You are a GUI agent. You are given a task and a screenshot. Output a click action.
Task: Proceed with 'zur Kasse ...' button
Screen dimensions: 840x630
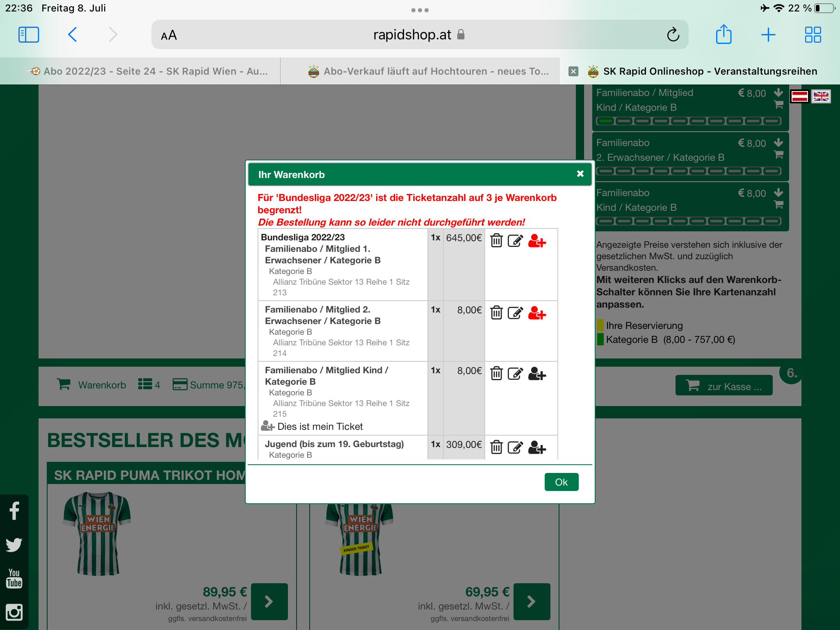(x=724, y=386)
